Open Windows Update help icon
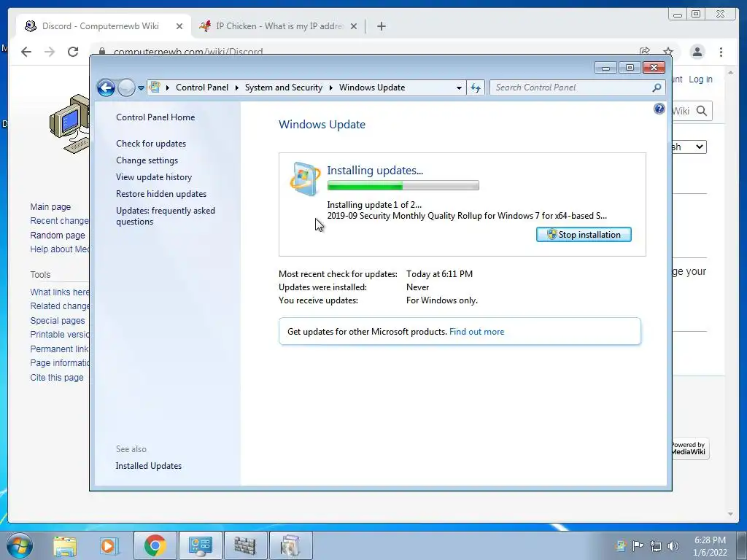Viewport: 747px width, 560px height. pyautogui.click(x=659, y=109)
